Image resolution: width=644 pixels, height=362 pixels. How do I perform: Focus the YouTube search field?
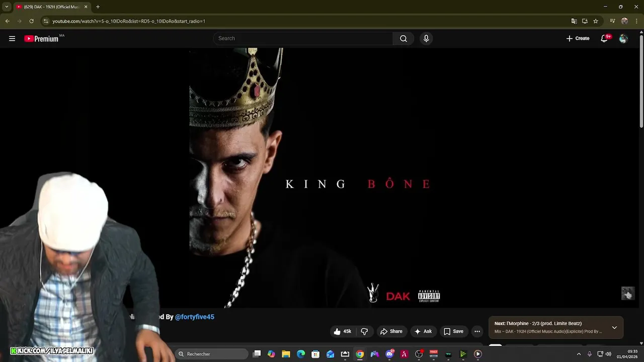(x=303, y=39)
